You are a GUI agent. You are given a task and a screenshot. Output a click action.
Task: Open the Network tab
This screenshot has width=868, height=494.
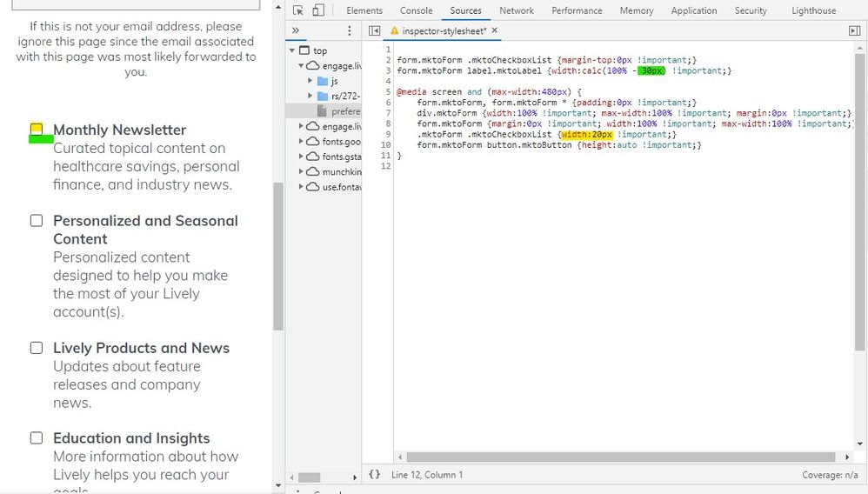[x=516, y=10]
